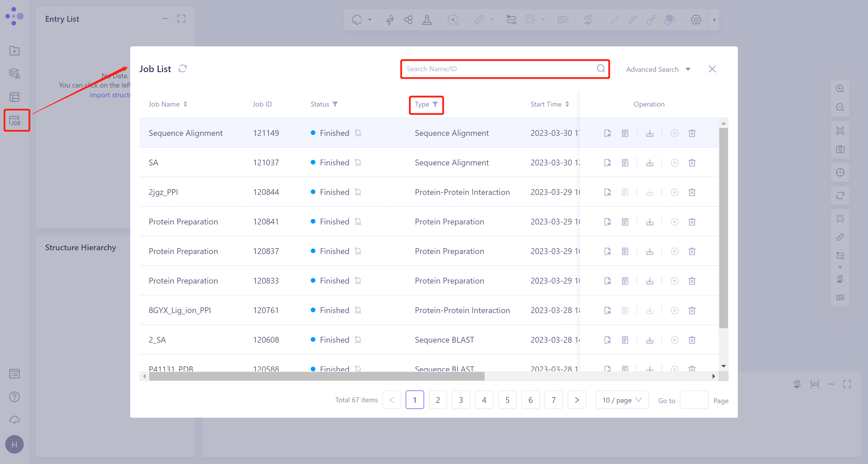The image size is (868, 464).
Task: Sort jobs by Start Time
Action: (567, 104)
